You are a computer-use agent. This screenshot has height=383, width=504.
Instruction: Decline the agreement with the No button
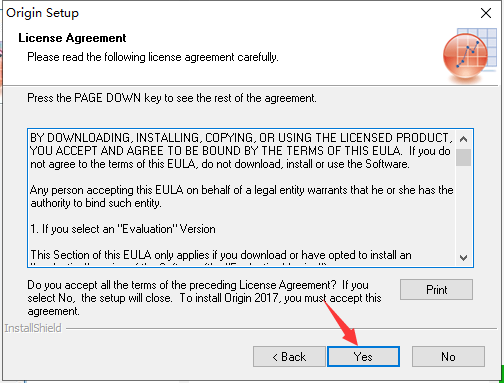click(448, 356)
